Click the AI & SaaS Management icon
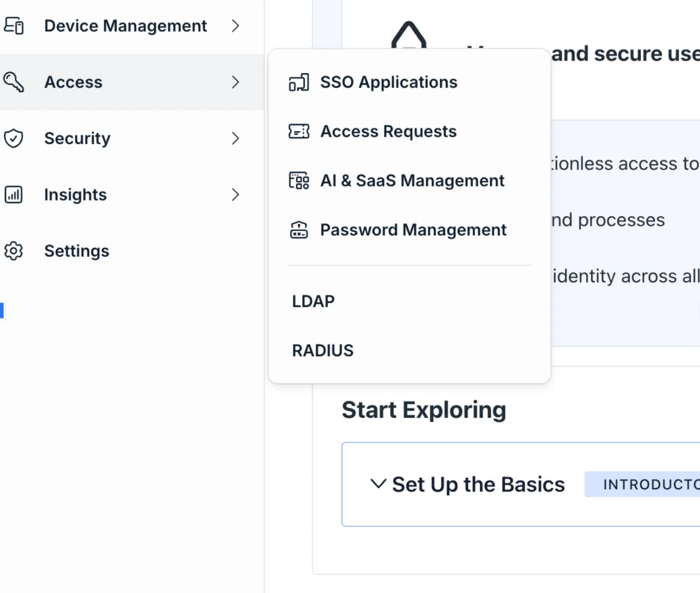The image size is (700, 593). click(299, 181)
